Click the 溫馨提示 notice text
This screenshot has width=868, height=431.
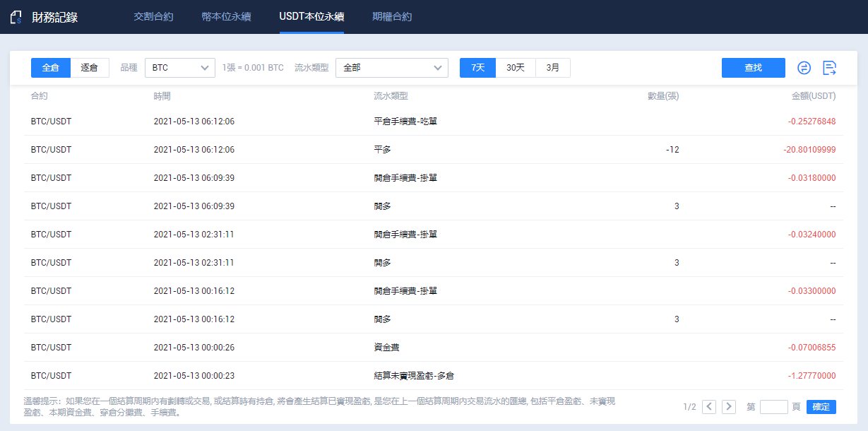click(319, 406)
